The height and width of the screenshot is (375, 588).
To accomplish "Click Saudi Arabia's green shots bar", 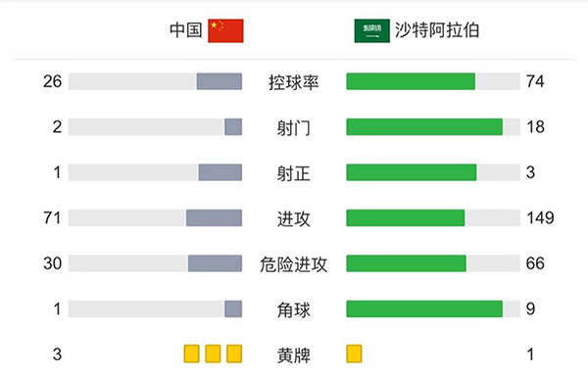I will pyautogui.click(x=424, y=127).
